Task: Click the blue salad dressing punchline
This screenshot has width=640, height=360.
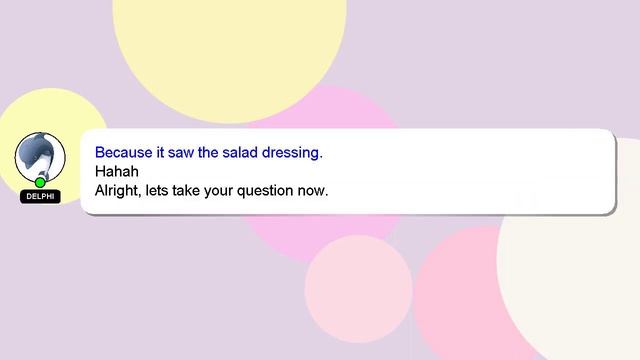Action: pyautogui.click(x=209, y=153)
